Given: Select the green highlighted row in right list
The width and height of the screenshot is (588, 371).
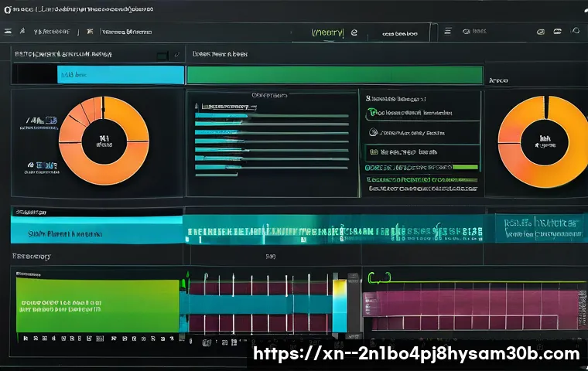Looking at the screenshot, I should click(x=422, y=167).
